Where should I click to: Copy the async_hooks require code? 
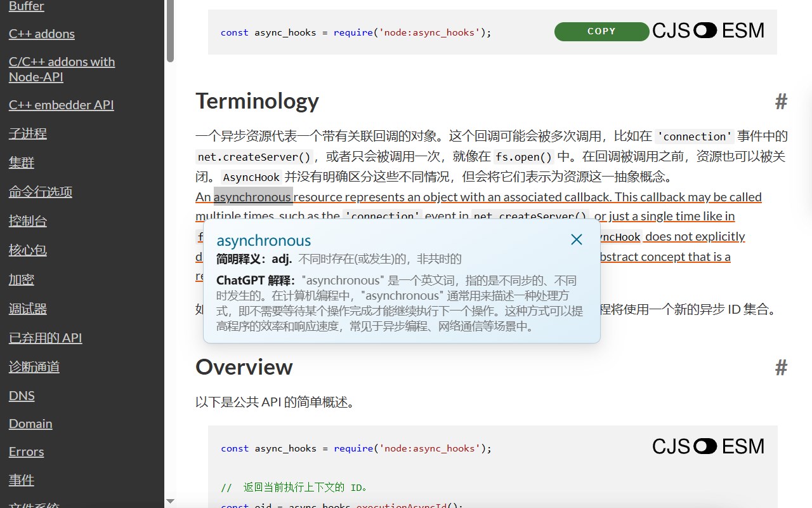(601, 32)
